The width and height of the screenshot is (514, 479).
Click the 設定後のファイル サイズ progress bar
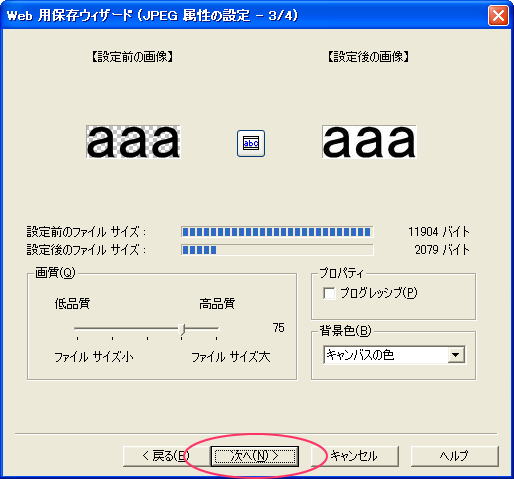point(277,249)
